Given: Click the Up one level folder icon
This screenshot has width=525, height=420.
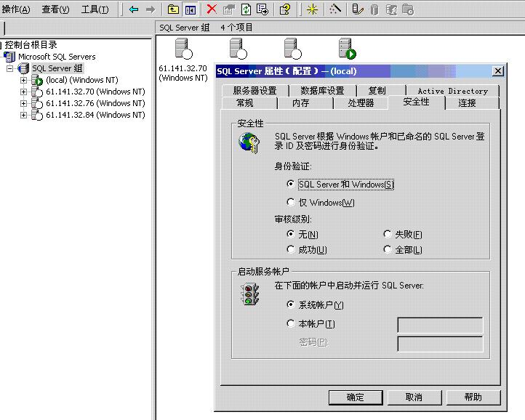Looking at the screenshot, I should click(173, 9).
